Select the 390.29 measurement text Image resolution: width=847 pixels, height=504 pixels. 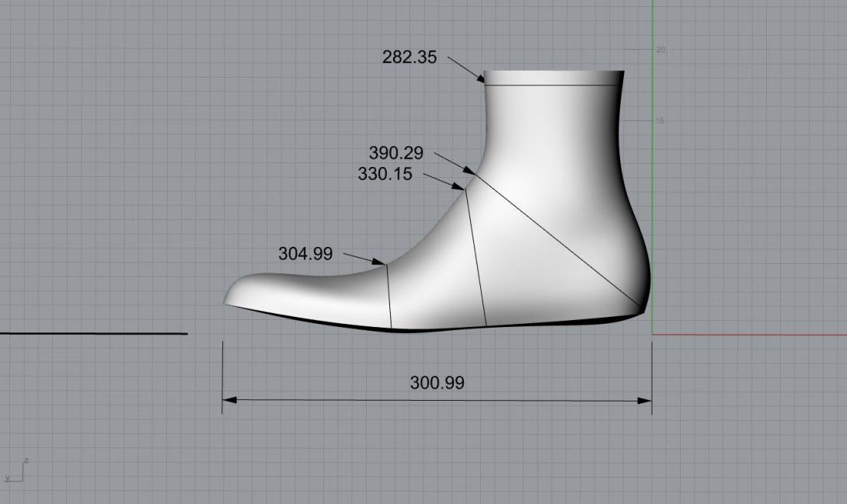(396, 154)
